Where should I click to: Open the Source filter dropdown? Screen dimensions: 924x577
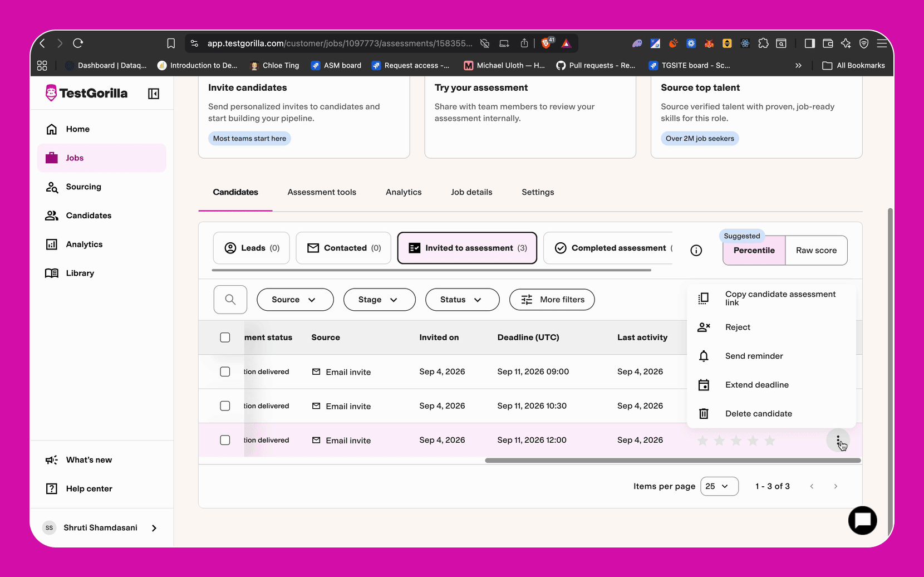295,300
